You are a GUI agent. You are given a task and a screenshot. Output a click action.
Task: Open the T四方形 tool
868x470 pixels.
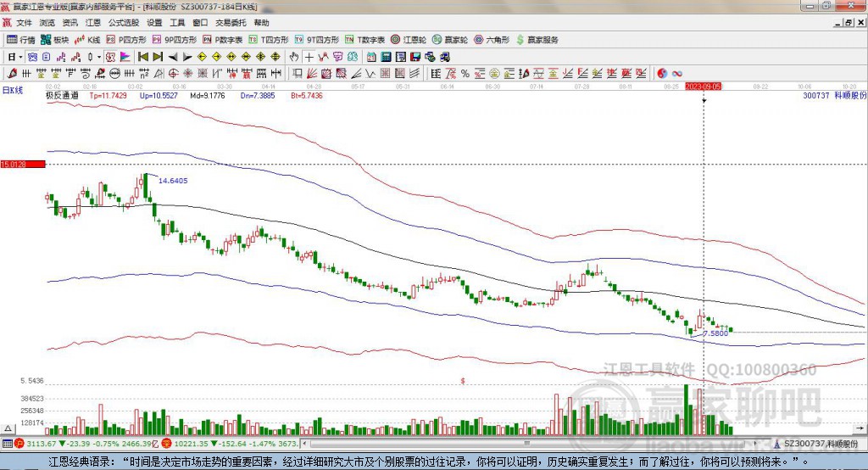[x=269, y=40]
